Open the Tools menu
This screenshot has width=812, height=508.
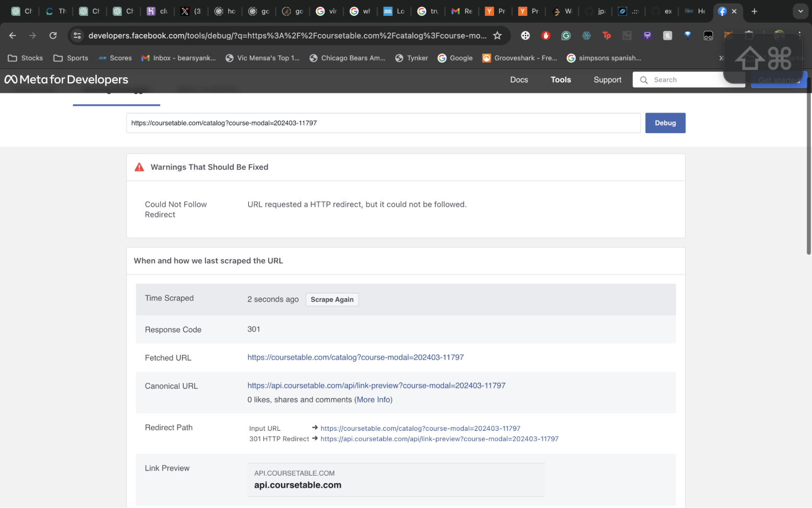point(561,80)
